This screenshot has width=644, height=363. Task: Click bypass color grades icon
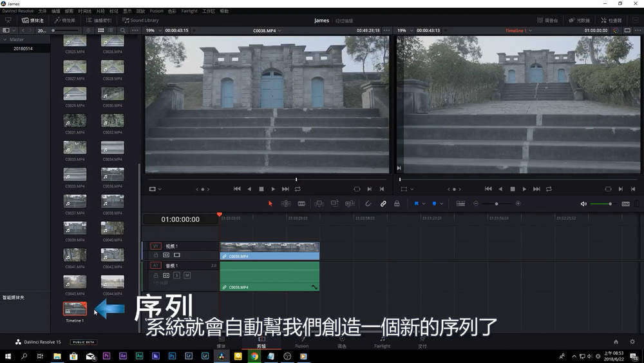616,30
